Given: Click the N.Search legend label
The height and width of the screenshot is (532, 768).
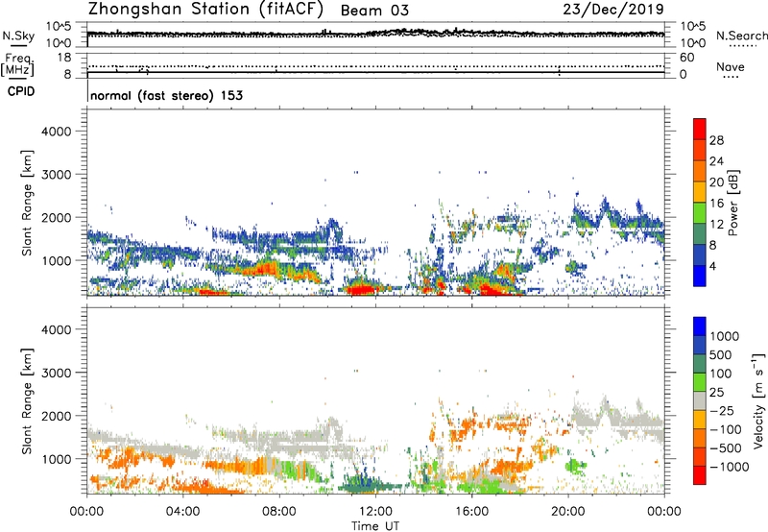Looking at the screenshot, I should tap(741, 36).
